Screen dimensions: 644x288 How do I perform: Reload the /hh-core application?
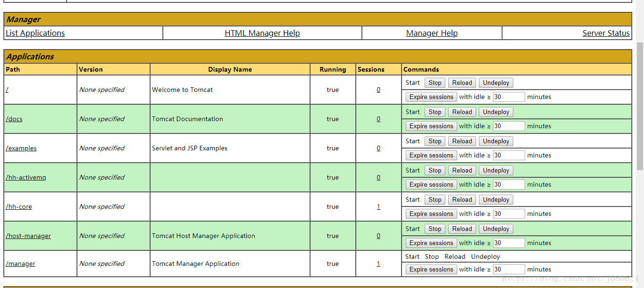coord(462,200)
